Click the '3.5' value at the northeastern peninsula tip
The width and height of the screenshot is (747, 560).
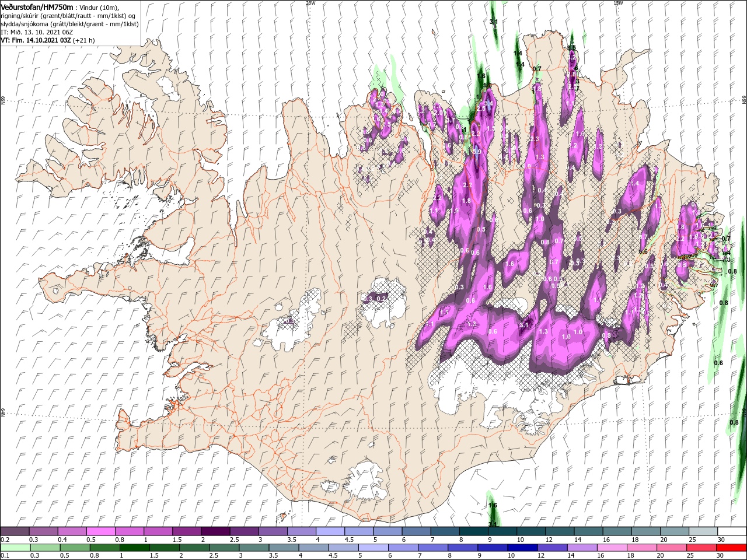tap(571, 48)
